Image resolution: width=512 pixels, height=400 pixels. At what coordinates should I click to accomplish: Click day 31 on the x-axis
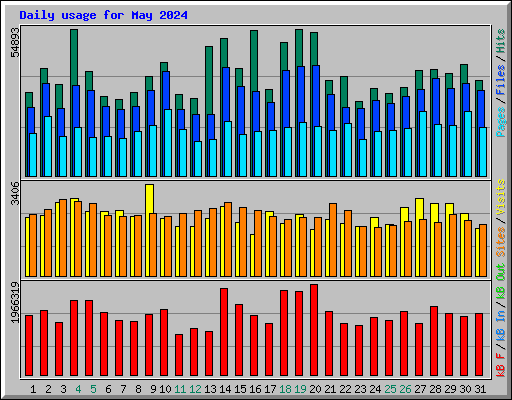pyautogui.click(x=480, y=389)
